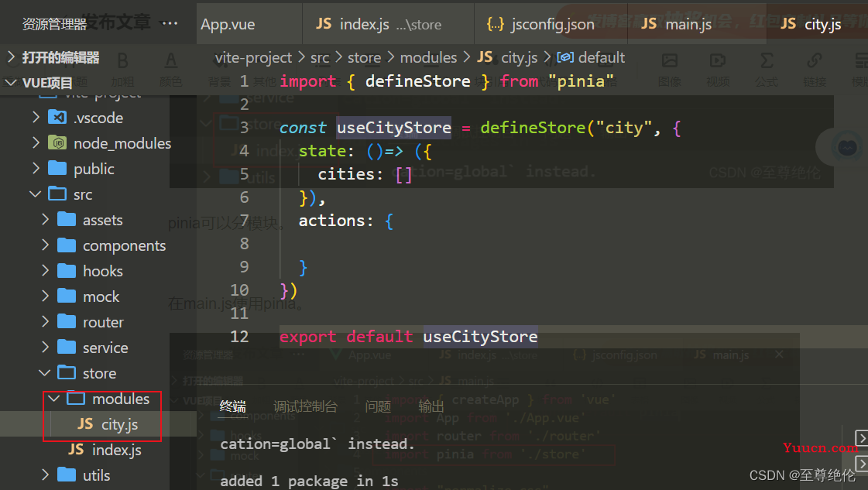Click the node_modules folder icon
This screenshot has height=490, width=868.
[57, 143]
